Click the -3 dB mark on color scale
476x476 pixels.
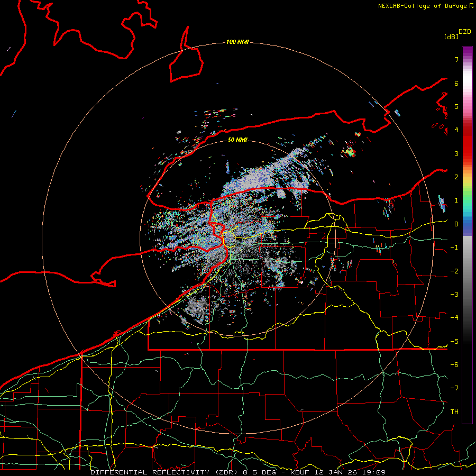pyautogui.click(x=454, y=295)
